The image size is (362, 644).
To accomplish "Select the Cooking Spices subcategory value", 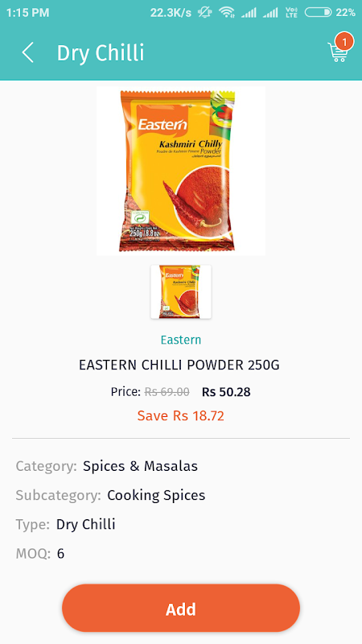I will tap(156, 495).
